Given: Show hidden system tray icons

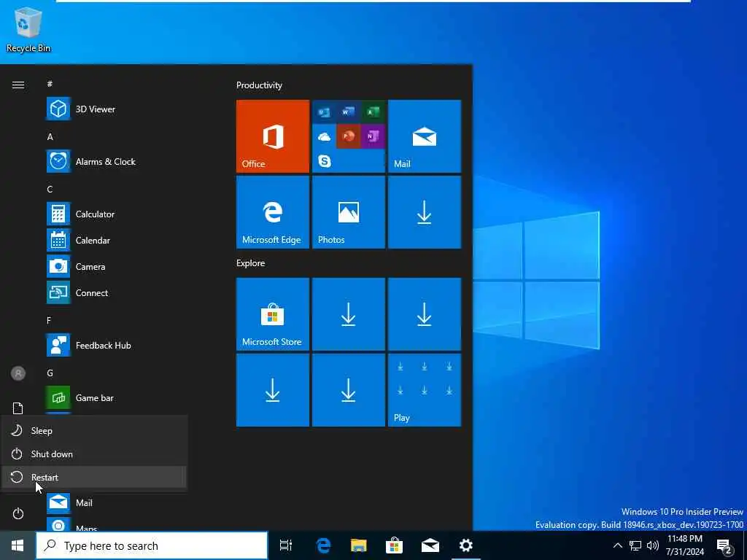Looking at the screenshot, I should (x=617, y=545).
